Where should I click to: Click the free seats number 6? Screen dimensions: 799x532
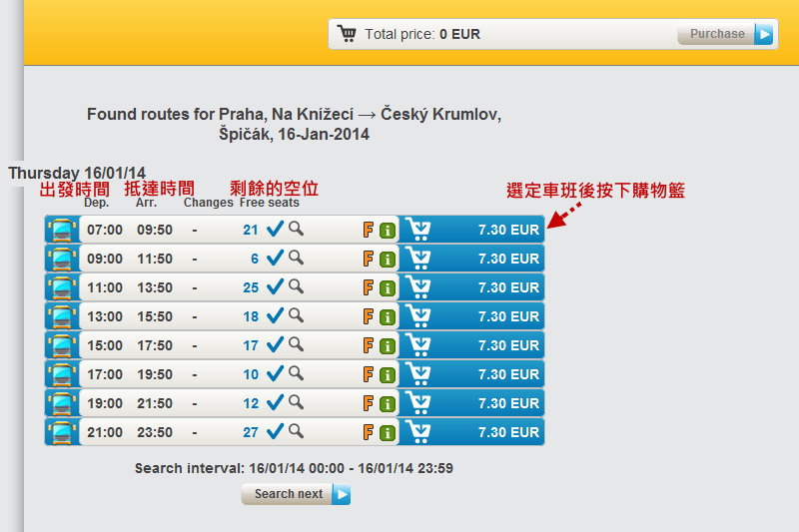point(255,260)
